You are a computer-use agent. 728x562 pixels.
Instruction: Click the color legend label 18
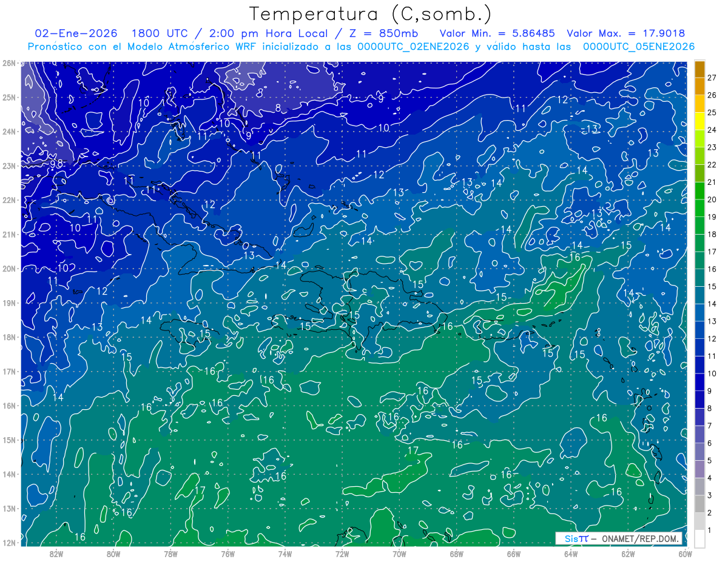point(712,234)
